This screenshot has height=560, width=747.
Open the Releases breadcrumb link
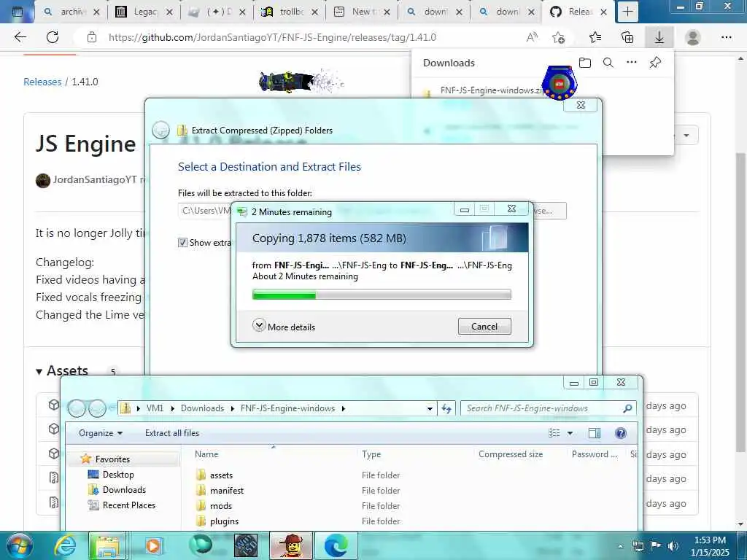point(42,82)
